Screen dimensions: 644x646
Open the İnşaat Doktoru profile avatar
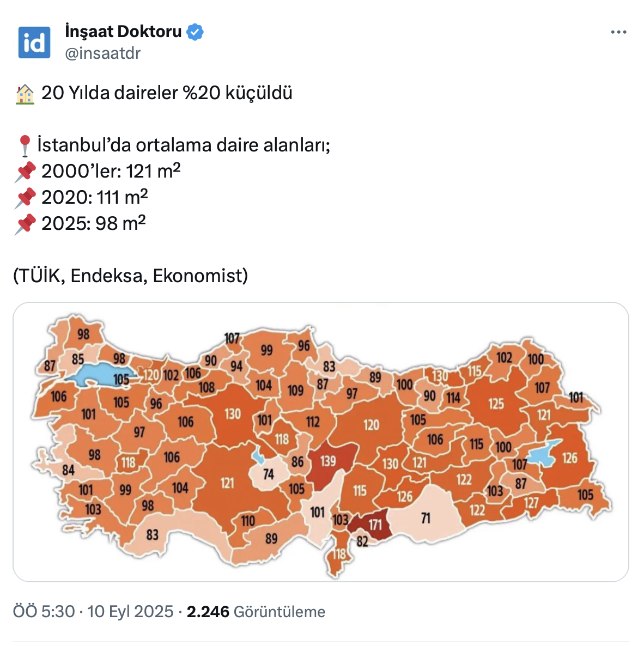click(34, 42)
